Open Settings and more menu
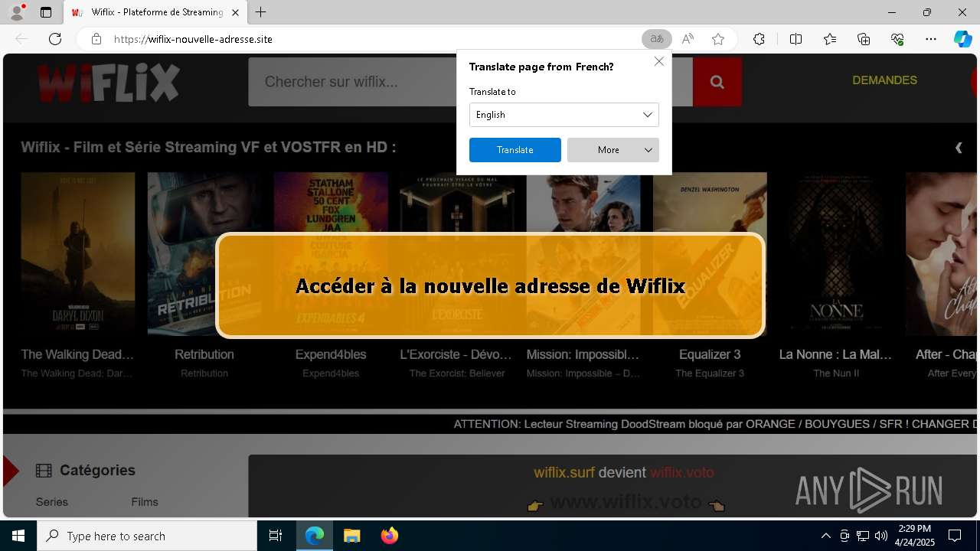 point(931,39)
